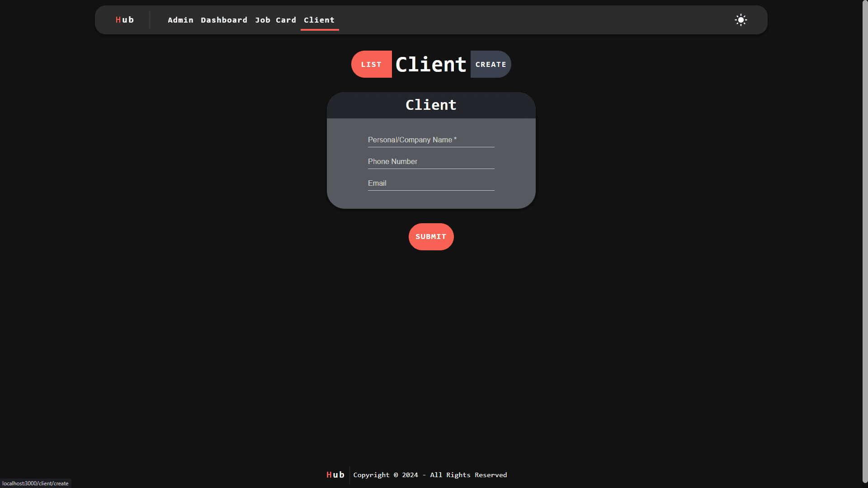The height and width of the screenshot is (488, 868).
Task: Click the Client form card header
Action: click(430, 105)
